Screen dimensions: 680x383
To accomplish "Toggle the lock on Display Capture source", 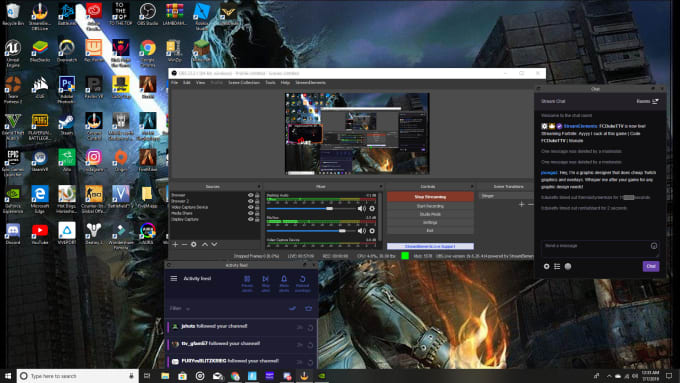I will tap(257, 219).
